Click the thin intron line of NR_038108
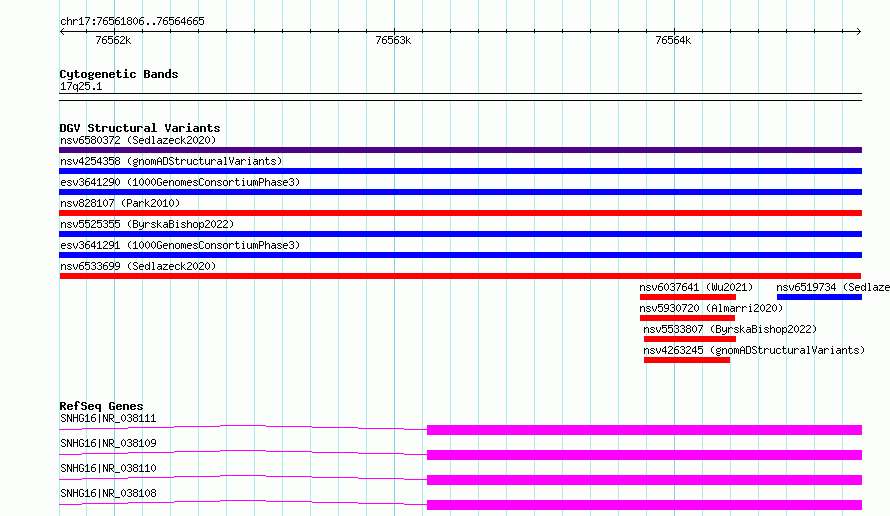This screenshot has width=890, height=516. click(243, 502)
